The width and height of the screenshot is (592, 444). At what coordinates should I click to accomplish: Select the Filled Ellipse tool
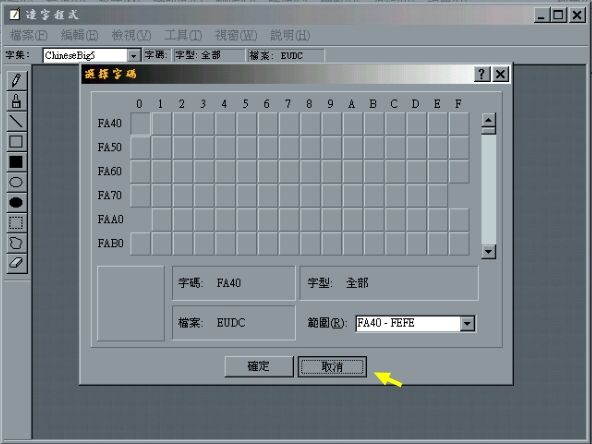16,203
